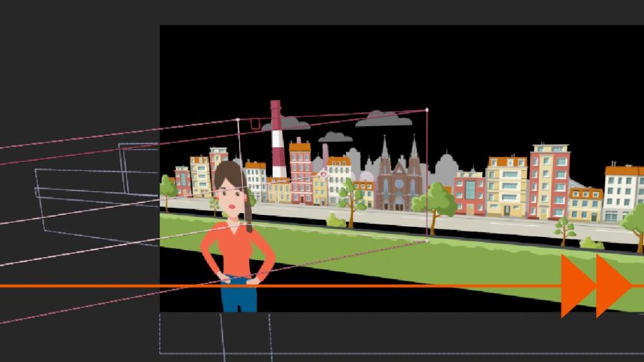Click the woman's blue jeans
Screen dimensions: 644x362
coord(239,298)
